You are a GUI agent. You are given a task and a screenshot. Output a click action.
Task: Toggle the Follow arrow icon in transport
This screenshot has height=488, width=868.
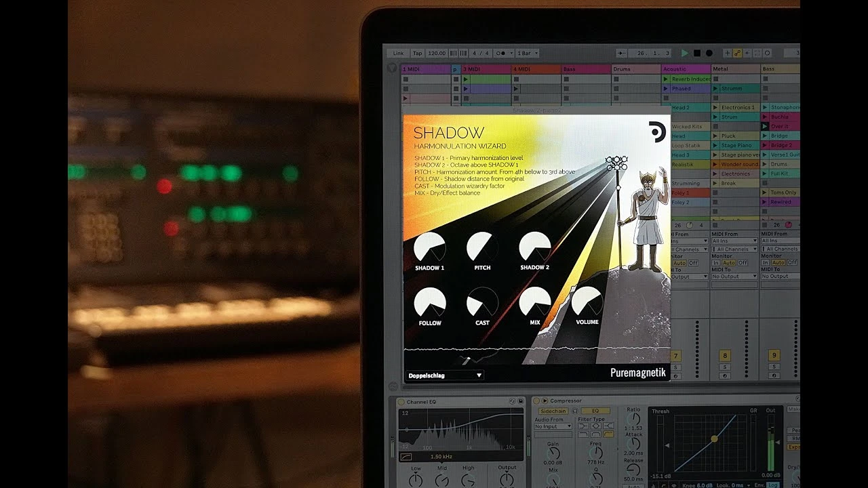621,53
